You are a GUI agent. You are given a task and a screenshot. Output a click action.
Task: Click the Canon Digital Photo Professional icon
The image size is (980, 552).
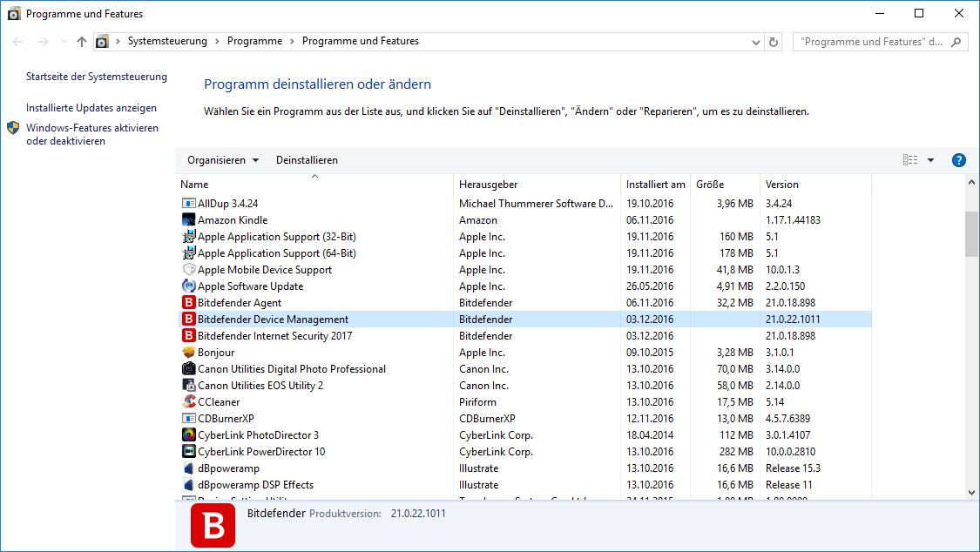tap(188, 369)
